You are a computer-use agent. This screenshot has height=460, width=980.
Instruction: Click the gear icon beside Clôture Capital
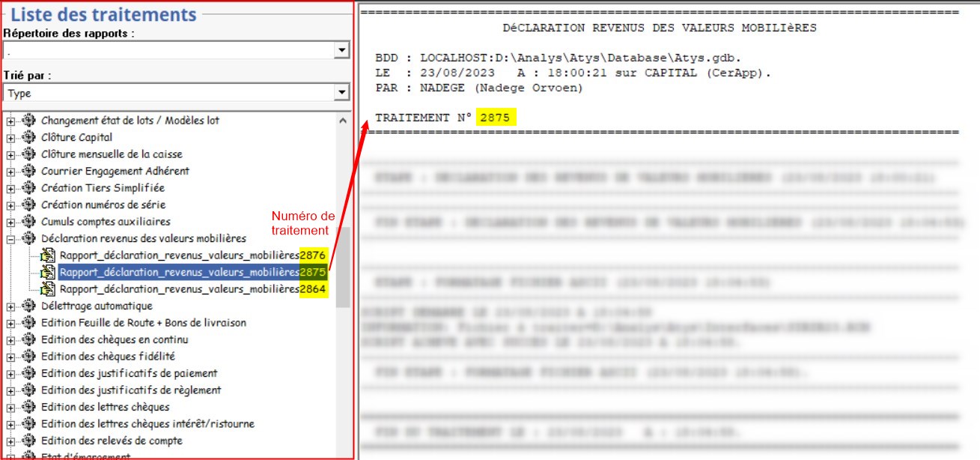(x=29, y=137)
